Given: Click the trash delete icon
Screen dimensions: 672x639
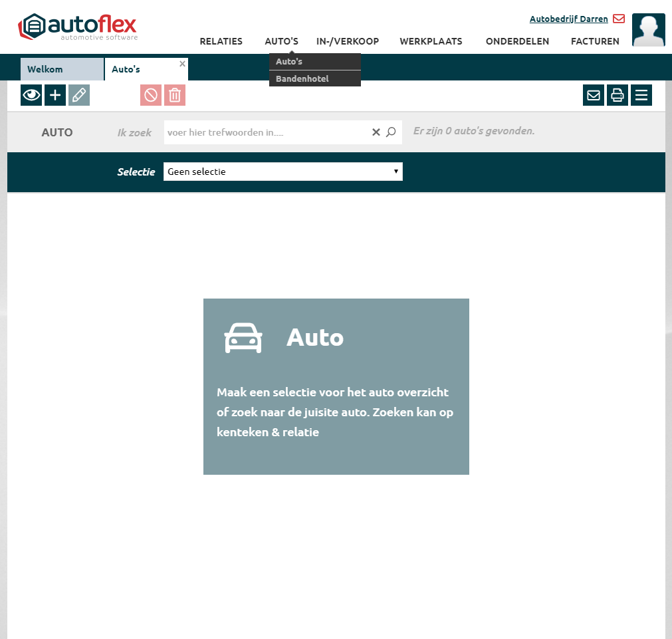Looking at the screenshot, I should 175,95.
